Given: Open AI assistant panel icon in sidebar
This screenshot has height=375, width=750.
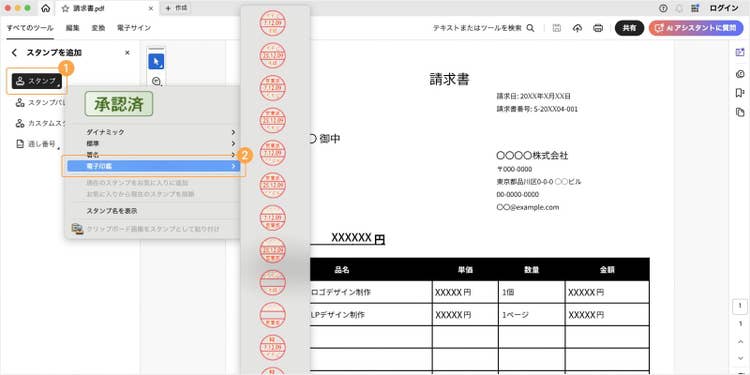Looking at the screenshot, I should coord(740,53).
